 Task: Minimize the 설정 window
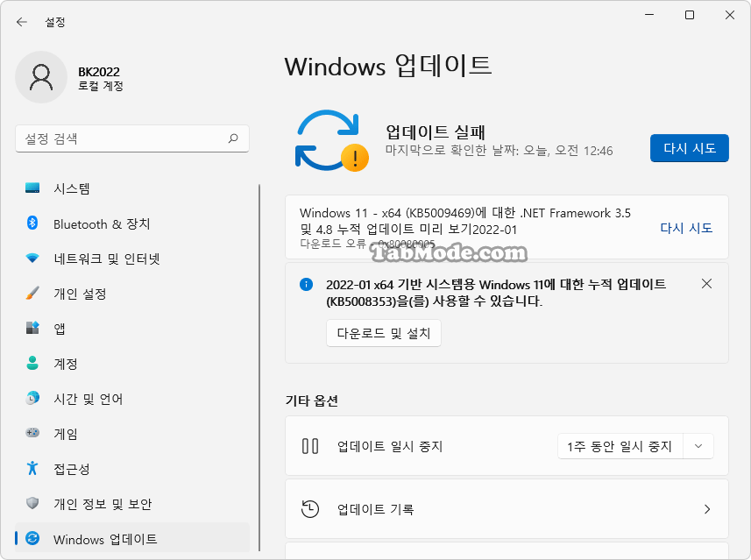[649, 15]
